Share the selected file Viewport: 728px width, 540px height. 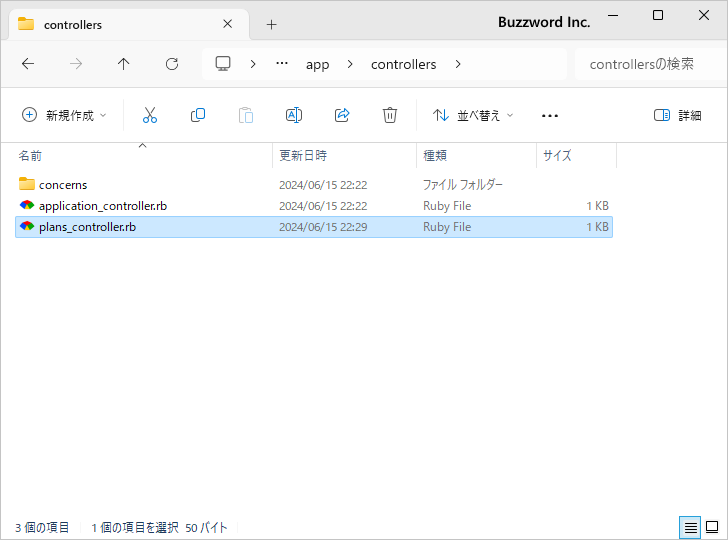click(342, 115)
